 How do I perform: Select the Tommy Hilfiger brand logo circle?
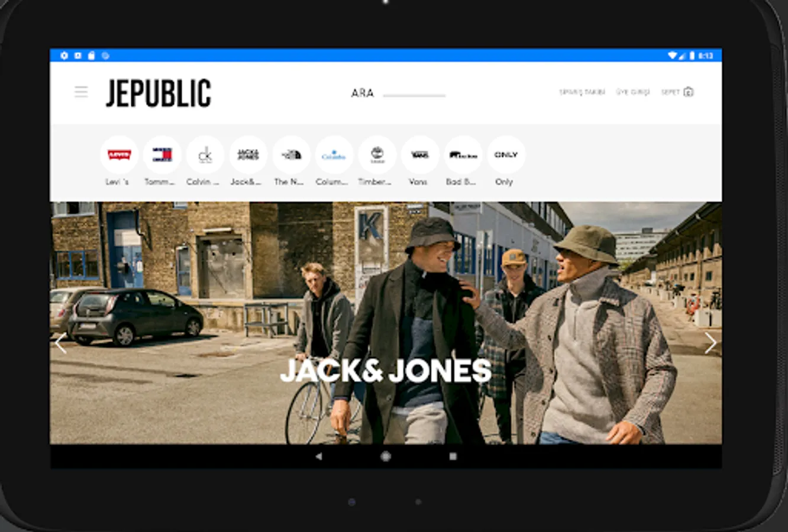pos(162,155)
